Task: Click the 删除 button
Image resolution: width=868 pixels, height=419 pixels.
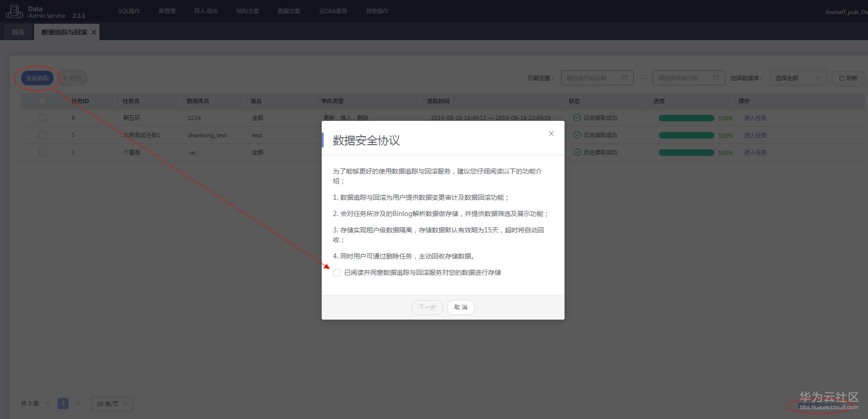Action: (x=72, y=78)
